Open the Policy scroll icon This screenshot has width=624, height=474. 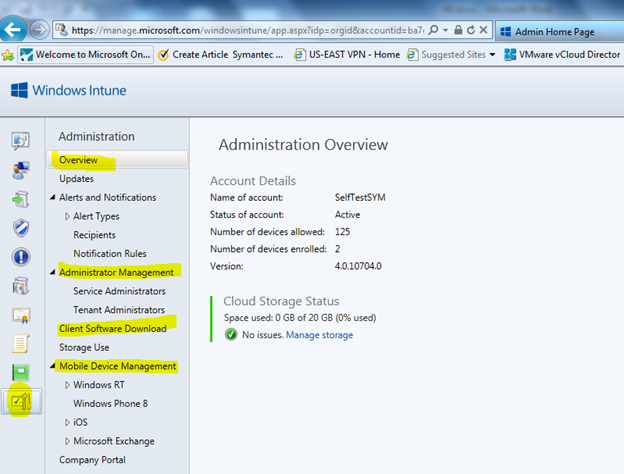point(21,344)
